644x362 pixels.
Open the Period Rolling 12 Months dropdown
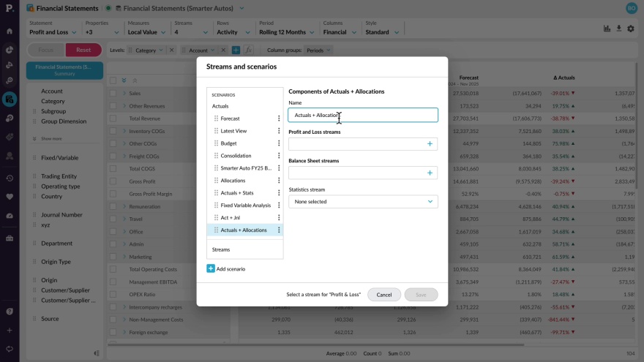(287, 32)
